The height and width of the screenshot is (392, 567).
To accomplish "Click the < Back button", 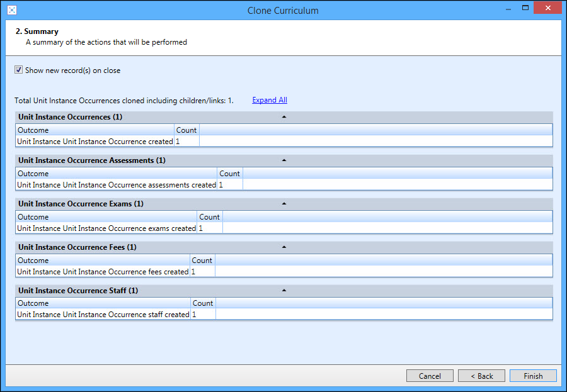I will coord(481,376).
